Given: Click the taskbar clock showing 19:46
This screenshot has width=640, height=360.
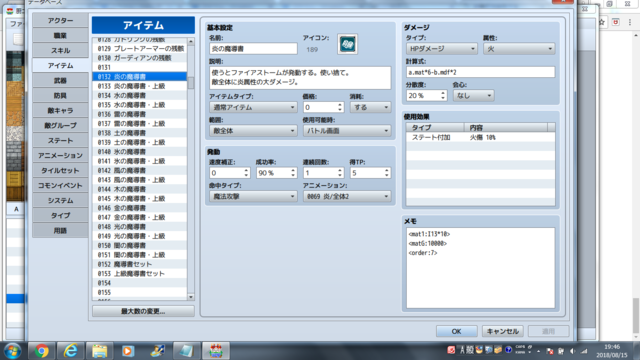Looking at the screenshot, I should pyautogui.click(x=611, y=351).
